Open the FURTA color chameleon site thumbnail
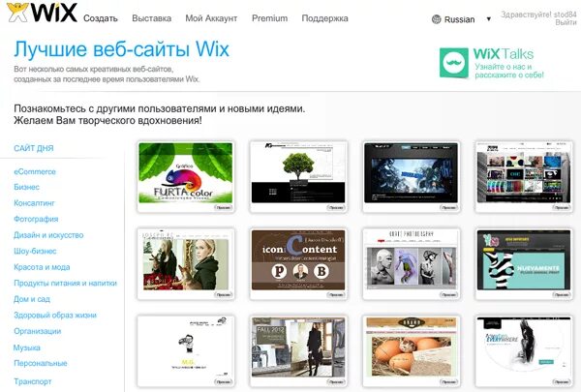This screenshot has height=392, width=581. 186,172
